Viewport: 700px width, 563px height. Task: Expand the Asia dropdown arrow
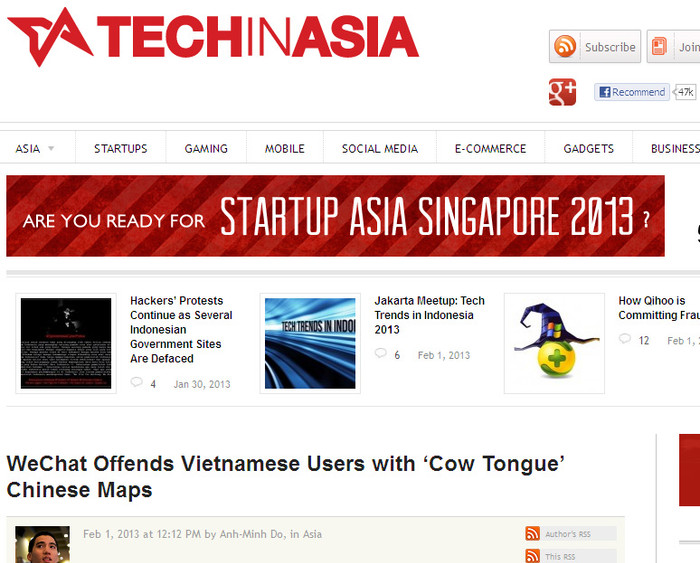pyautogui.click(x=51, y=148)
